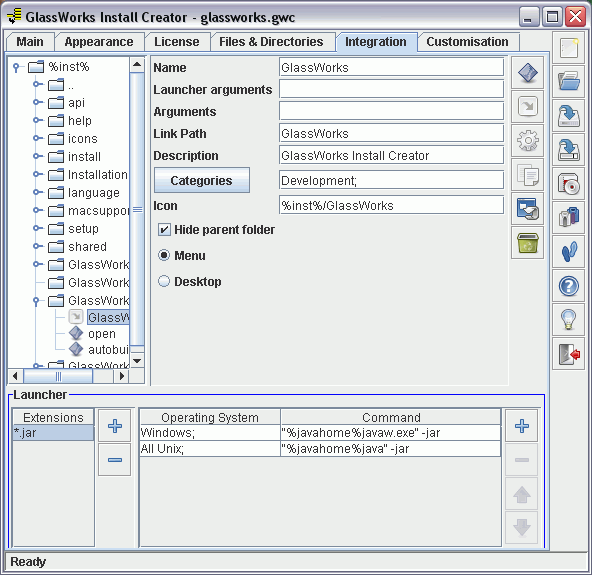
Task: Click into the Description field
Action: click(x=391, y=156)
